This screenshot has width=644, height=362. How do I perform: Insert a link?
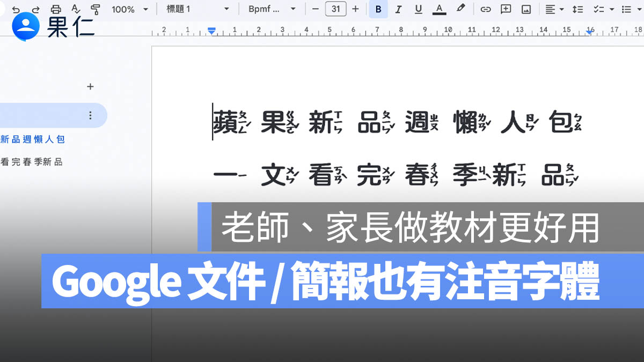[x=486, y=9]
